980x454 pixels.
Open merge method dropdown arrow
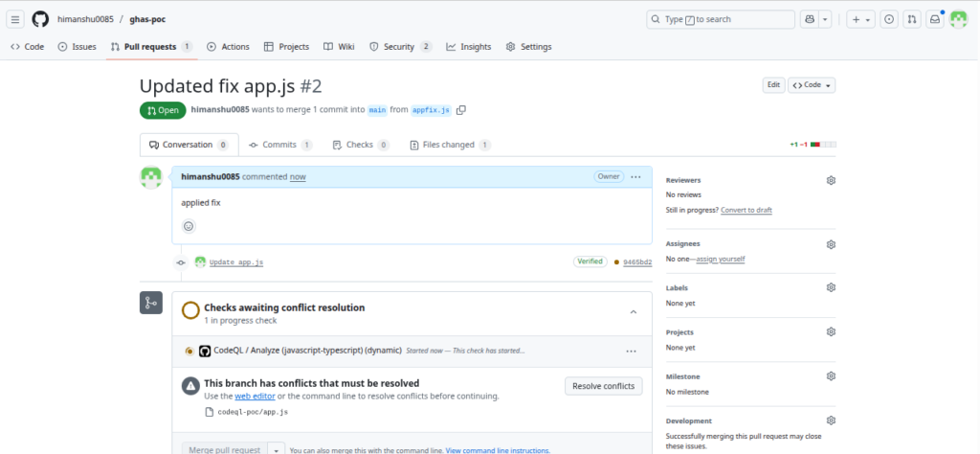(x=277, y=449)
